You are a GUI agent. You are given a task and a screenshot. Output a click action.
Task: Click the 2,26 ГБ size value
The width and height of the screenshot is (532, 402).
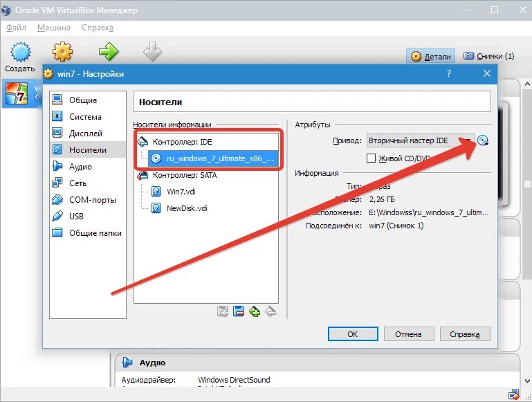(x=382, y=199)
